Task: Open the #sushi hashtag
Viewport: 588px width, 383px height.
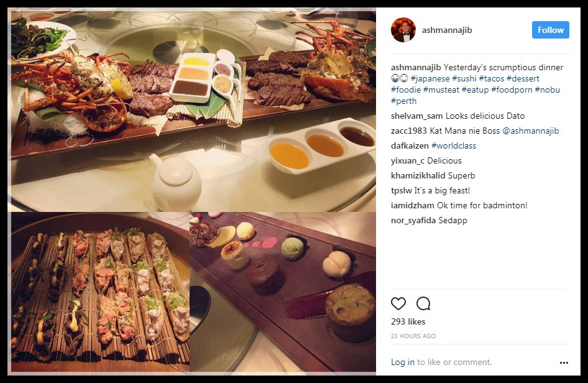Action: pyautogui.click(x=464, y=79)
